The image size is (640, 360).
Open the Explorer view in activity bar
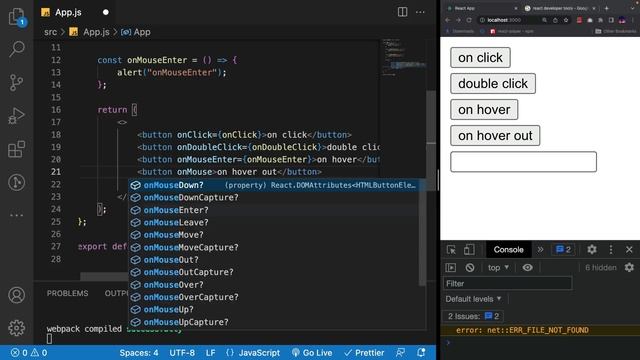click(16, 16)
